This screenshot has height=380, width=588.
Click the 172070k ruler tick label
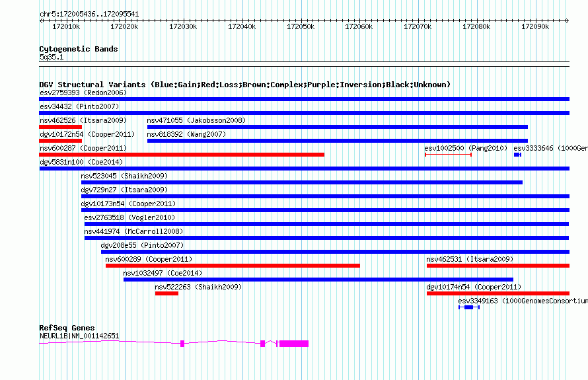418,26
